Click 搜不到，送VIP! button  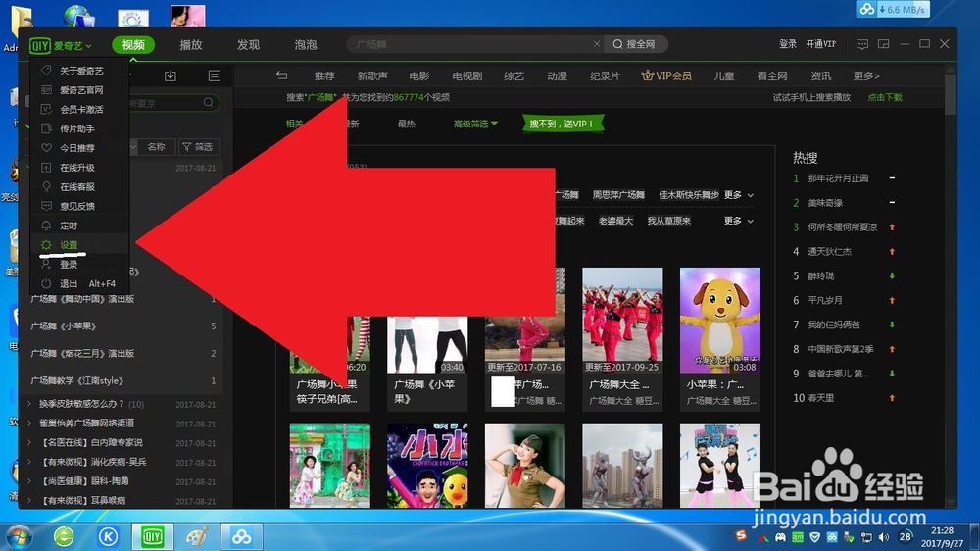click(x=562, y=124)
